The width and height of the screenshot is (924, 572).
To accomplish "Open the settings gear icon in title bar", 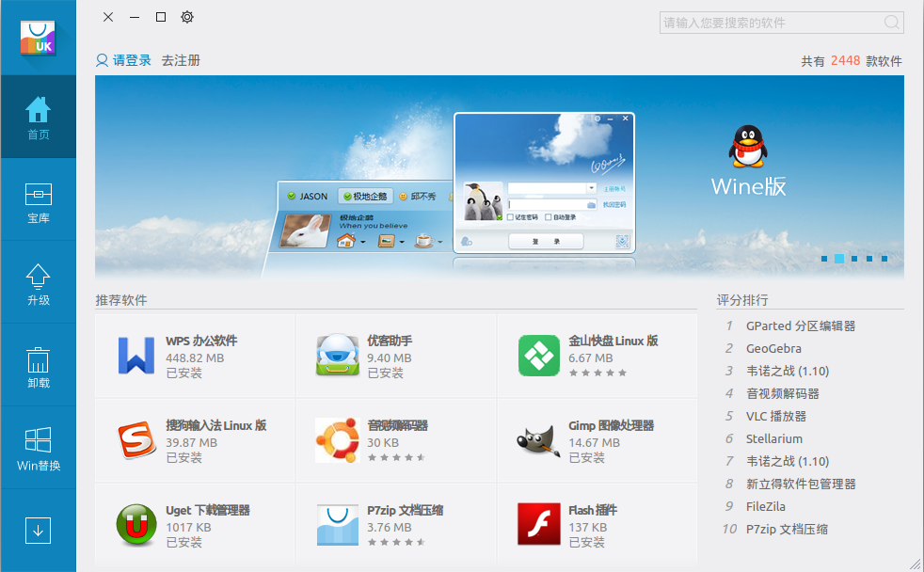I will (x=187, y=17).
